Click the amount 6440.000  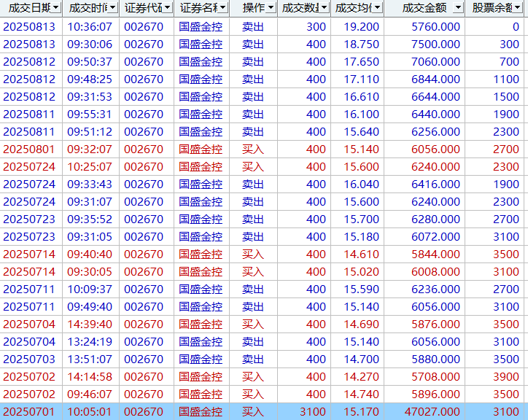coord(435,114)
